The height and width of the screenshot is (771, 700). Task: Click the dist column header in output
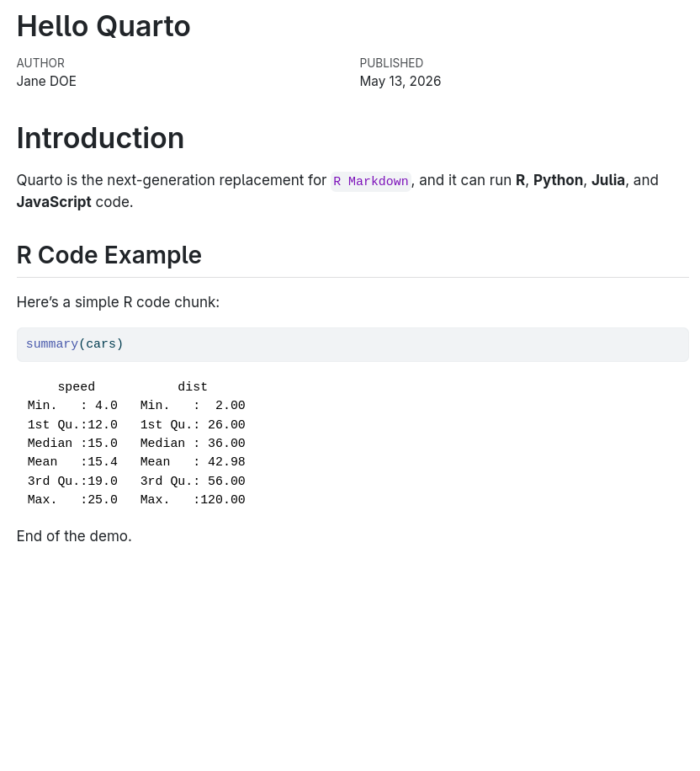(x=193, y=387)
